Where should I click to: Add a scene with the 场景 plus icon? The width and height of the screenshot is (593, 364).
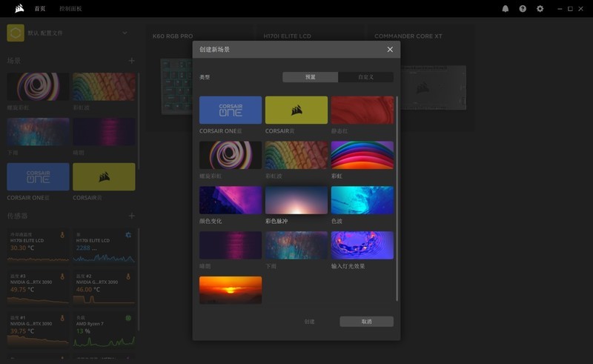point(131,60)
